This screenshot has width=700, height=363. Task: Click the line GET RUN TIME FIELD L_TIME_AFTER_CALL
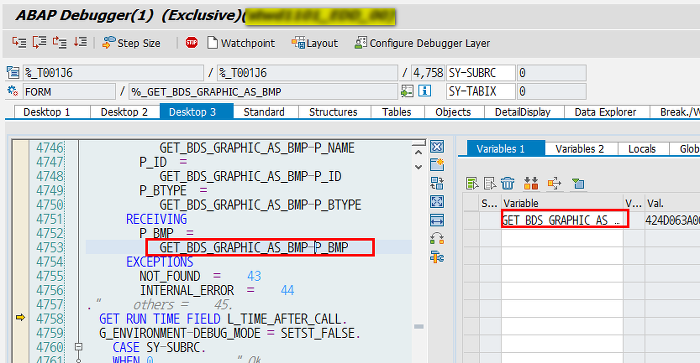coord(223,319)
